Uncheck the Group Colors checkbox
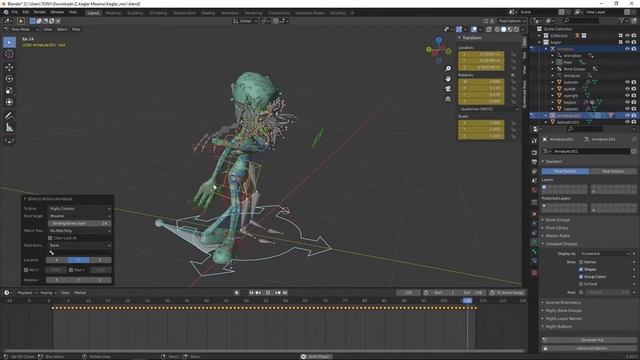 tap(581, 277)
